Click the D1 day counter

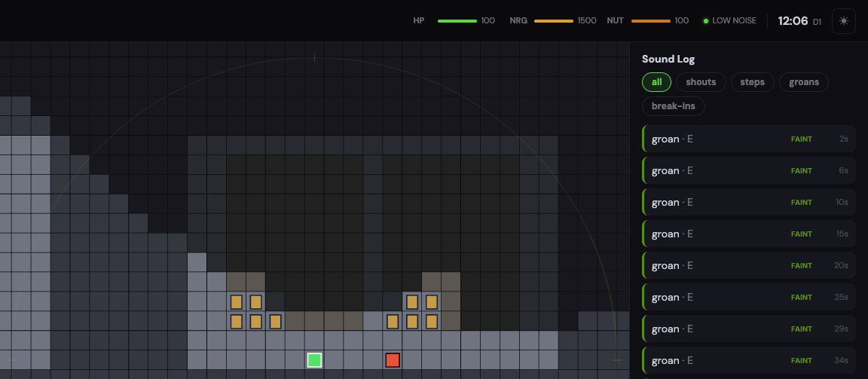pyautogui.click(x=817, y=22)
